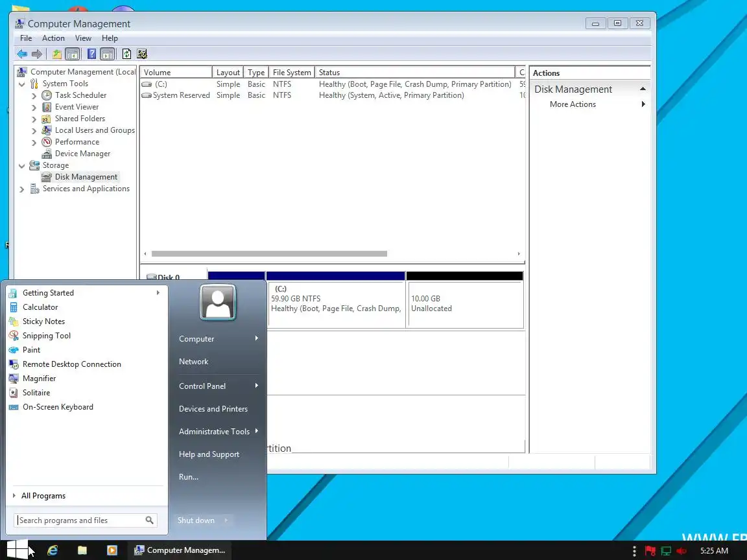747x560 pixels.
Task: Select the (C:) 59.90 GB NTFS partition
Action: [337, 304]
